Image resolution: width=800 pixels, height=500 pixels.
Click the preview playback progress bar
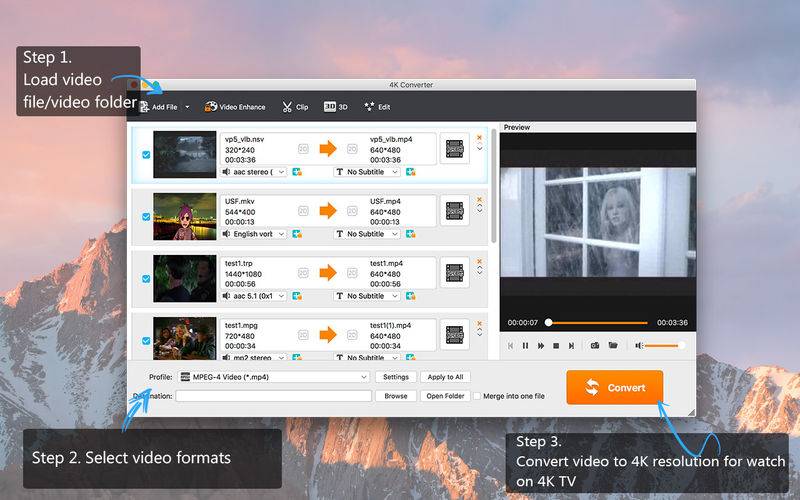pos(598,322)
